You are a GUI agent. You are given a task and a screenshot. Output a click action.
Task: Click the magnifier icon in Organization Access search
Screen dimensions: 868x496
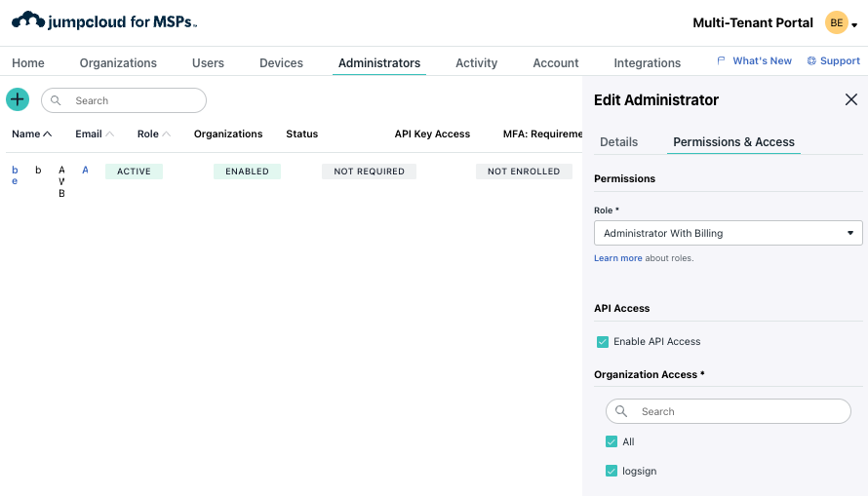[621, 411]
